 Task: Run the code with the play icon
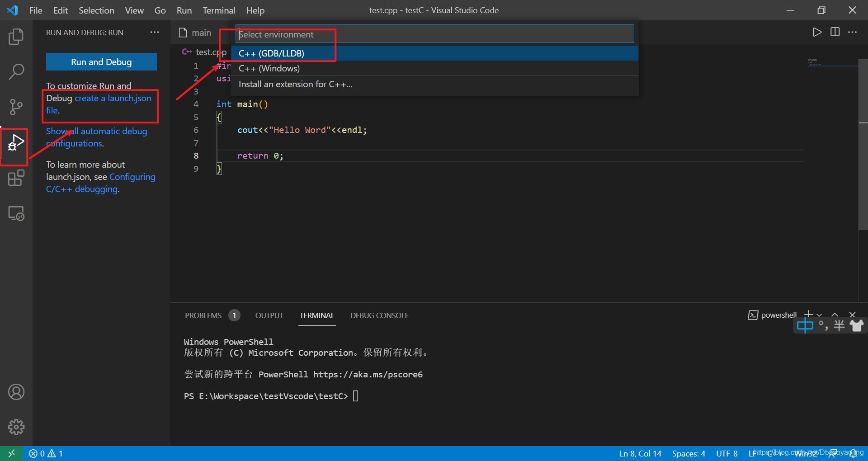[x=817, y=32]
